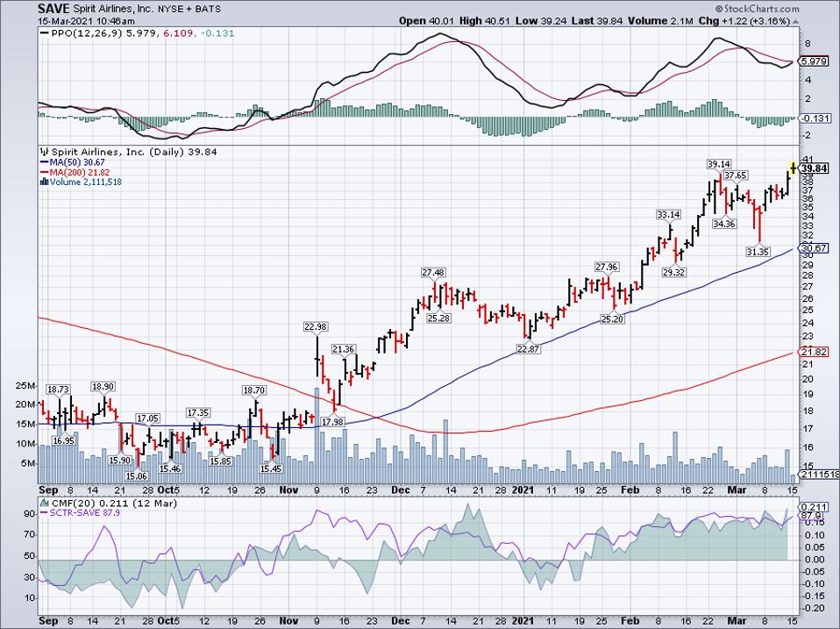The height and width of the screenshot is (629, 840).
Task: Click the High 40.51 value
Action: [x=485, y=21]
